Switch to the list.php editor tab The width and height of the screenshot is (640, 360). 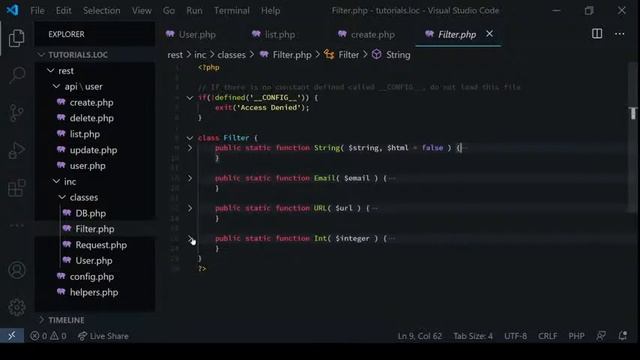tap(280, 35)
